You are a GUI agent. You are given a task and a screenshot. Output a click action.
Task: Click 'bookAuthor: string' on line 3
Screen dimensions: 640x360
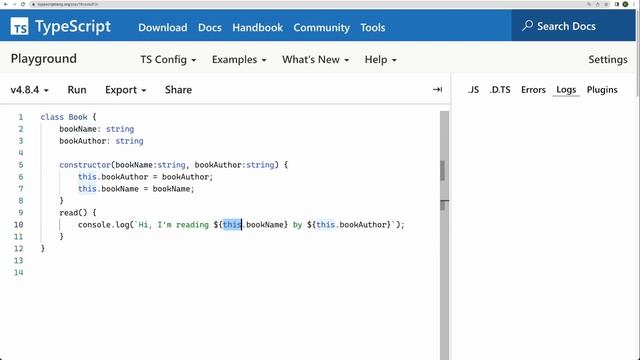pos(101,141)
